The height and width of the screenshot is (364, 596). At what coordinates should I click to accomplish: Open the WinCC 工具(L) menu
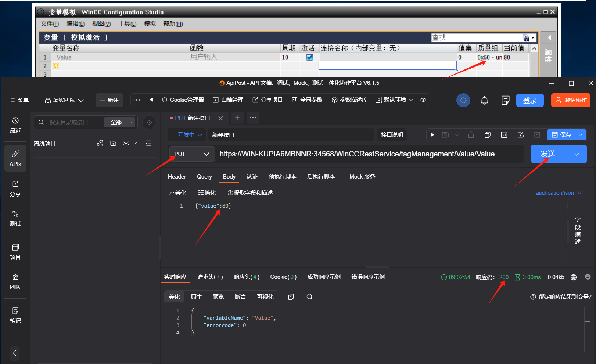click(x=127, y=24)
